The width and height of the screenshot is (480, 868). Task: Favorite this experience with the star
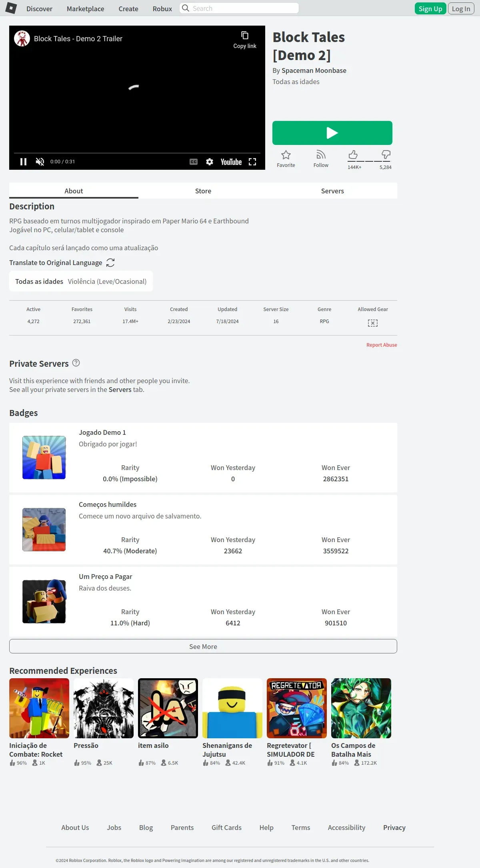(286, 159)
